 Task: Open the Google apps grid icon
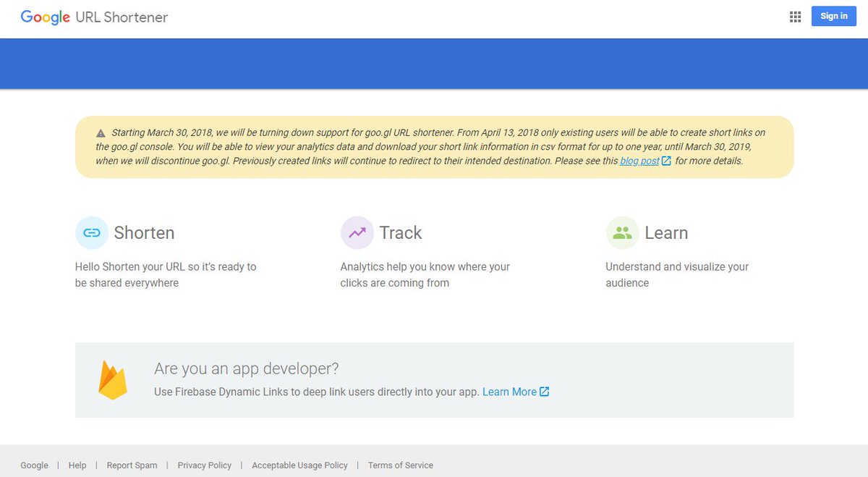point(795,17)
